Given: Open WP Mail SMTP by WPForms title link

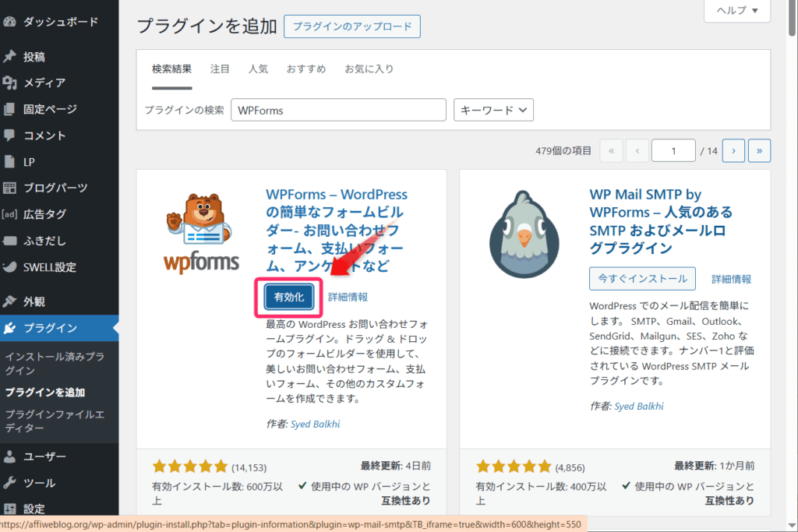Looking at the screenshot, I should tap(661, 221).
